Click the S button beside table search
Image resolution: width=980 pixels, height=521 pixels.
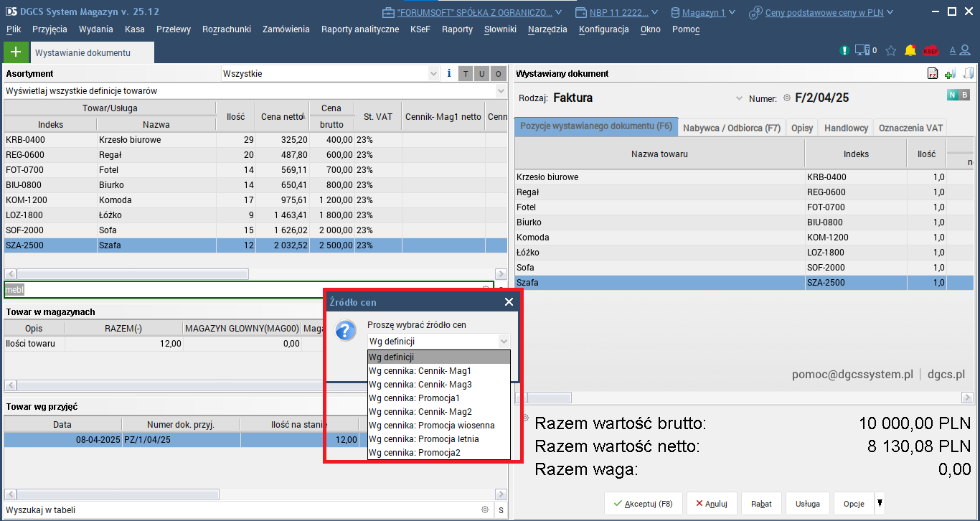pos(501,510)
